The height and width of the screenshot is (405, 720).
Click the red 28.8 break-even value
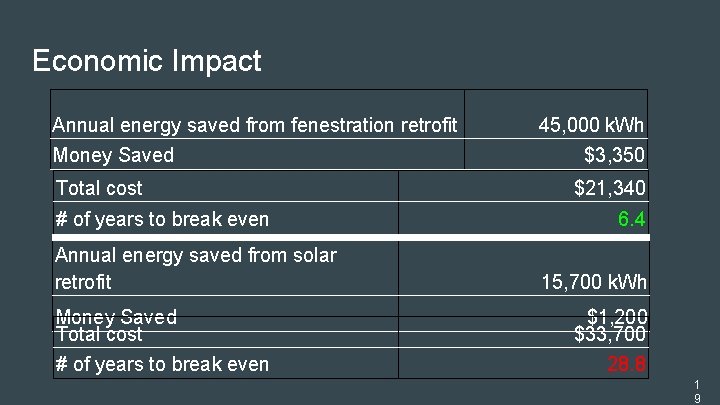click(627, 364)
